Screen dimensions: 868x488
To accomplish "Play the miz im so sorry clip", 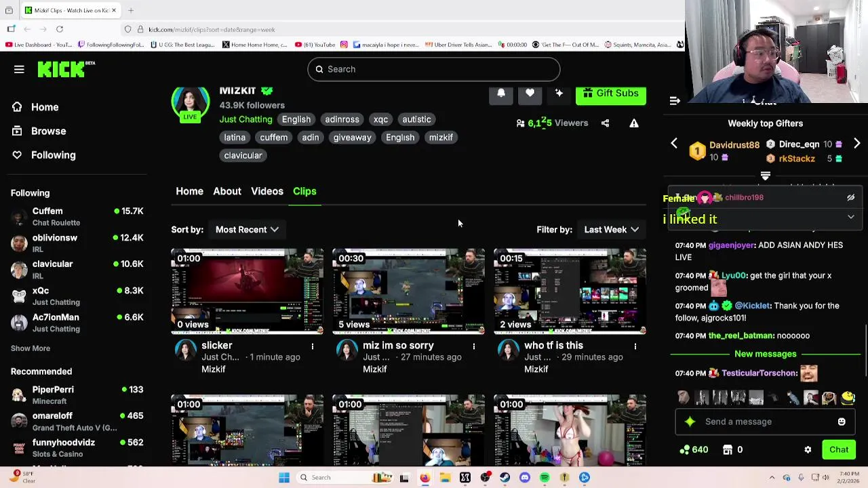I will tap(409, 291).
